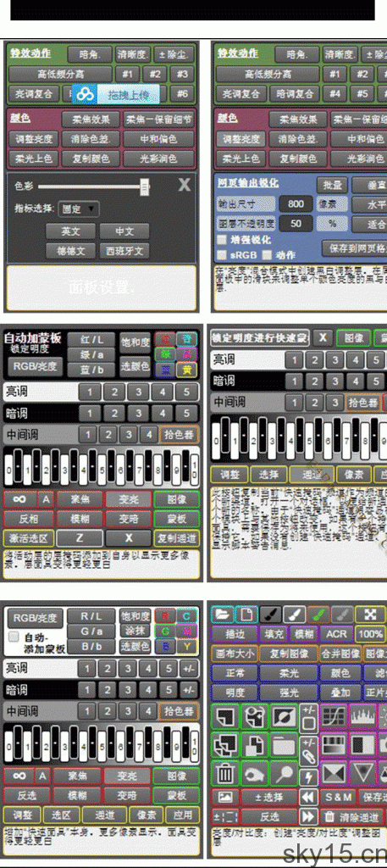Screen dimensions: 387x868
Task: Click the 涂抹 button
Action: [135, 631]
